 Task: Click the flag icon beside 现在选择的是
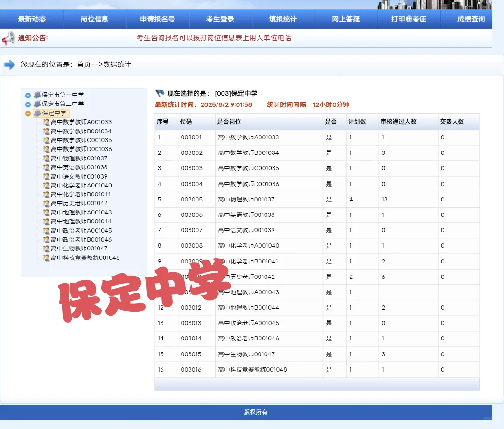tap(160, 93)
